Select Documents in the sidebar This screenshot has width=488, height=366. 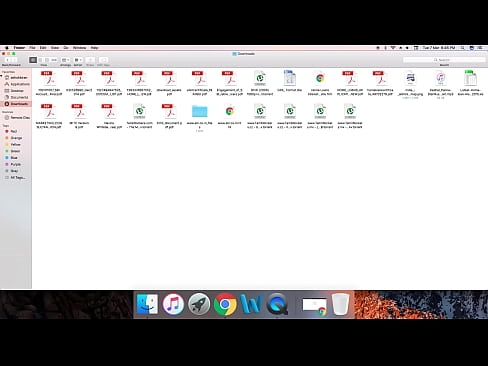tap(17, 97)
